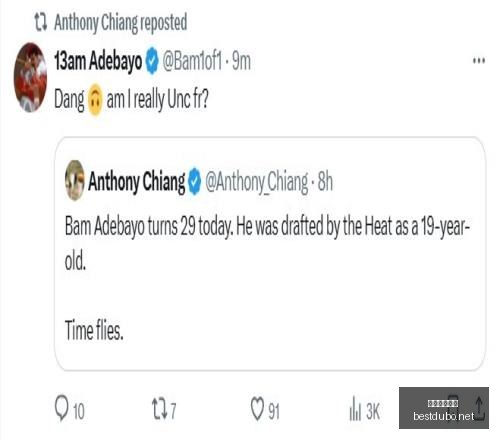
Task: Click Anthony Chiang's blue verified badge
Action: pos(195,181)
